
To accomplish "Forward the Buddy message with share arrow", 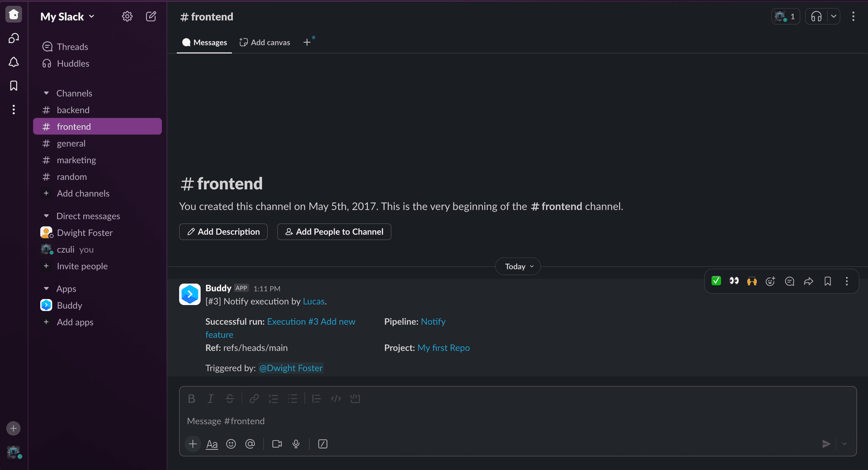I will pos(808,282).
